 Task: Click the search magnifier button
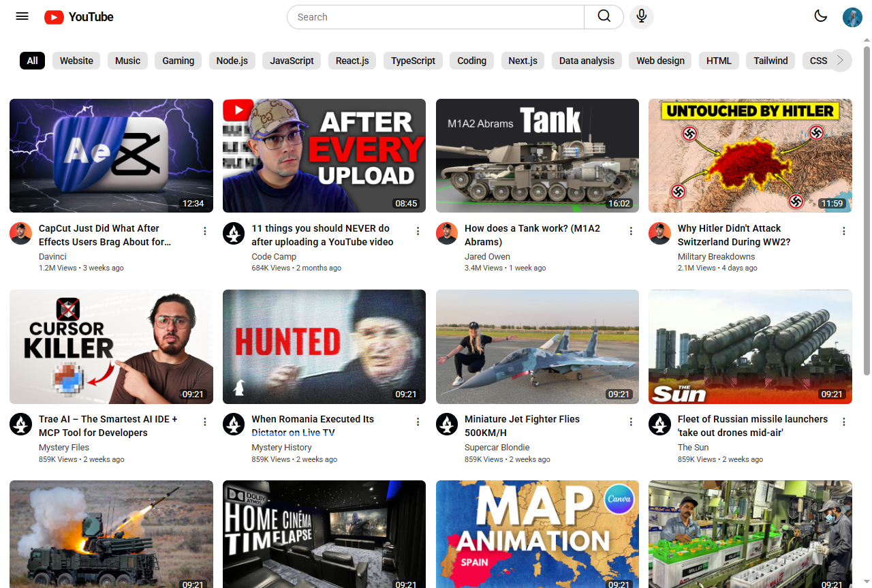(x=604, y=17)
